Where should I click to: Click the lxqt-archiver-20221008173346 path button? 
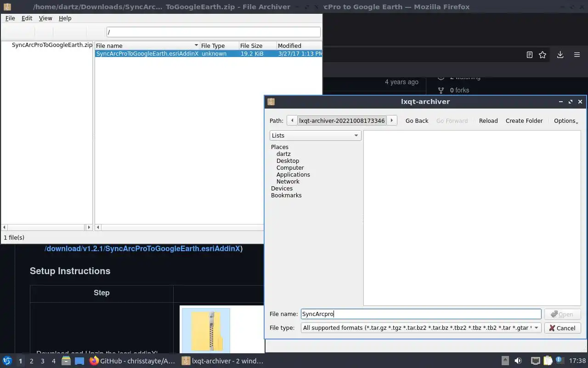[342, 121]
